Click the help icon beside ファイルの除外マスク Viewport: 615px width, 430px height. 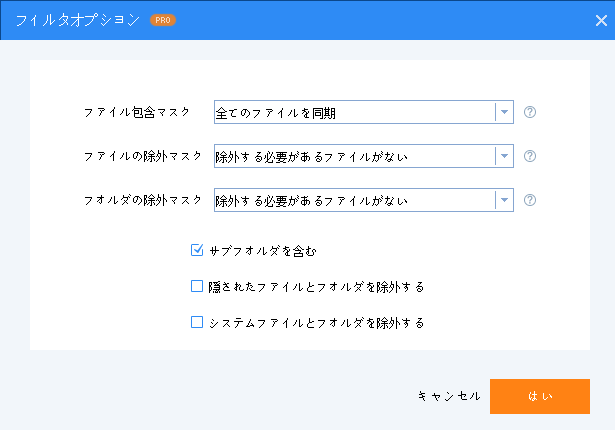point(530,156)
